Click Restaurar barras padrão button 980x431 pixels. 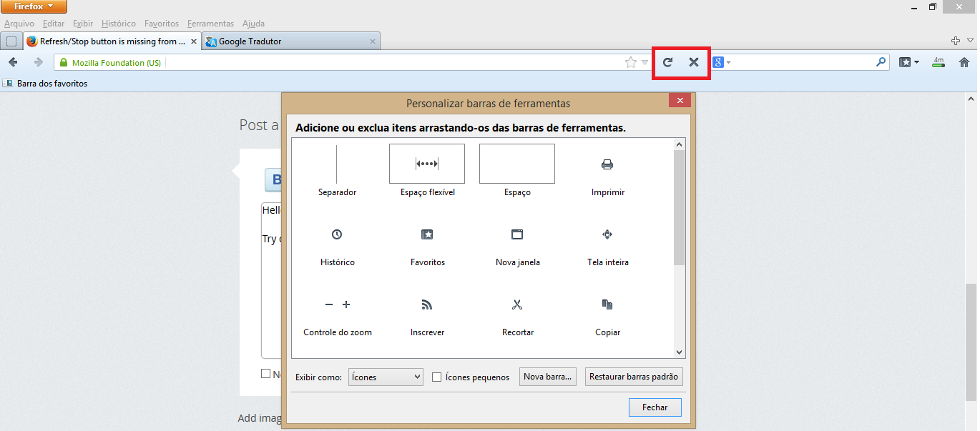634,377
